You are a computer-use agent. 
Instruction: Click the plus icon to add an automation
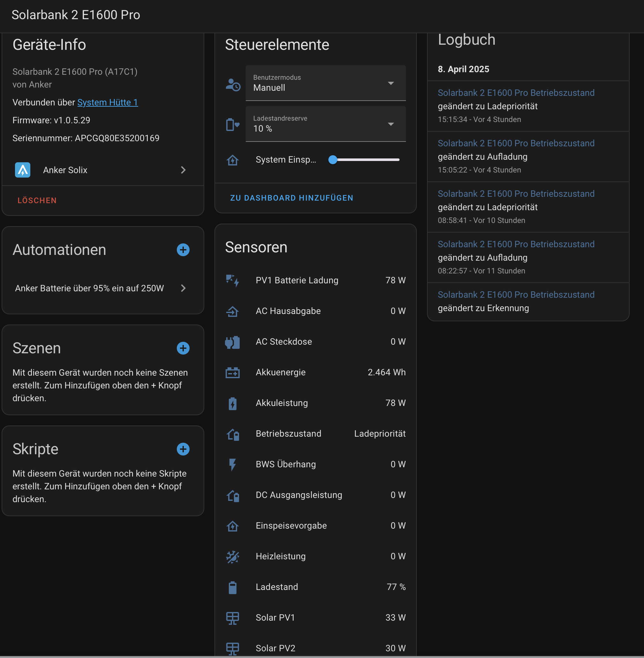click(183, 250)
